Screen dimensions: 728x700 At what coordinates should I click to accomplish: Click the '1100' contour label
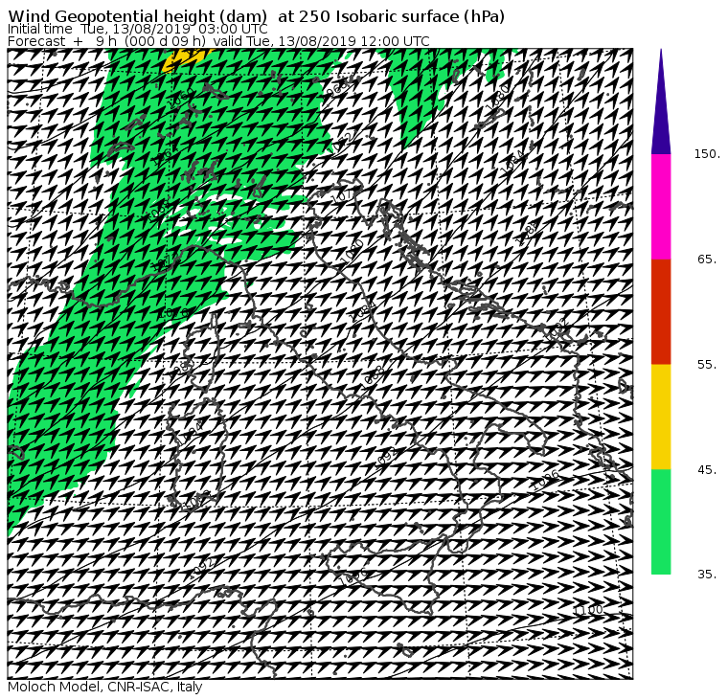pyautogui.click(x=588, y=609)
